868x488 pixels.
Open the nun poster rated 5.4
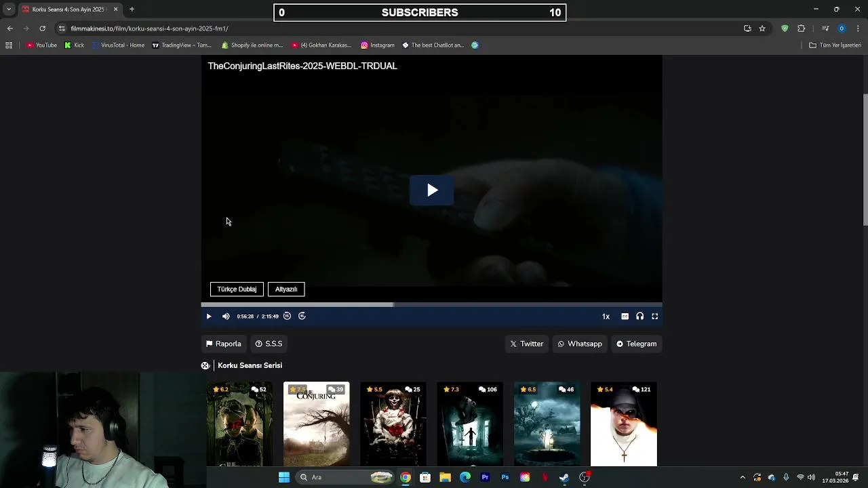click(x=624, y=424)
